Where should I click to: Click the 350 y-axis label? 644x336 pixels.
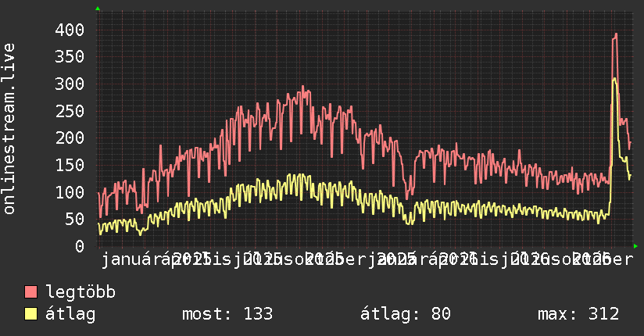(70, 57)
